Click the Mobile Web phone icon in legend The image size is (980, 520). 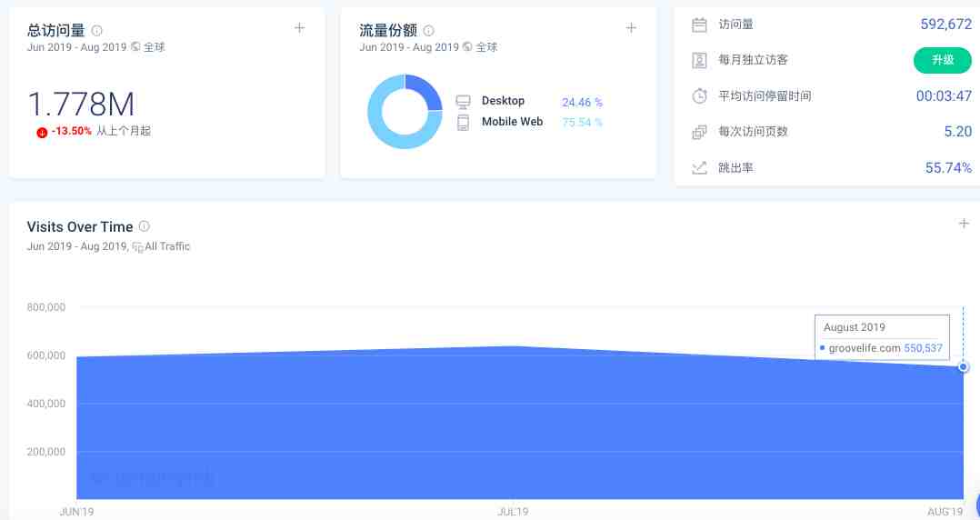click(x=463, y=123)
